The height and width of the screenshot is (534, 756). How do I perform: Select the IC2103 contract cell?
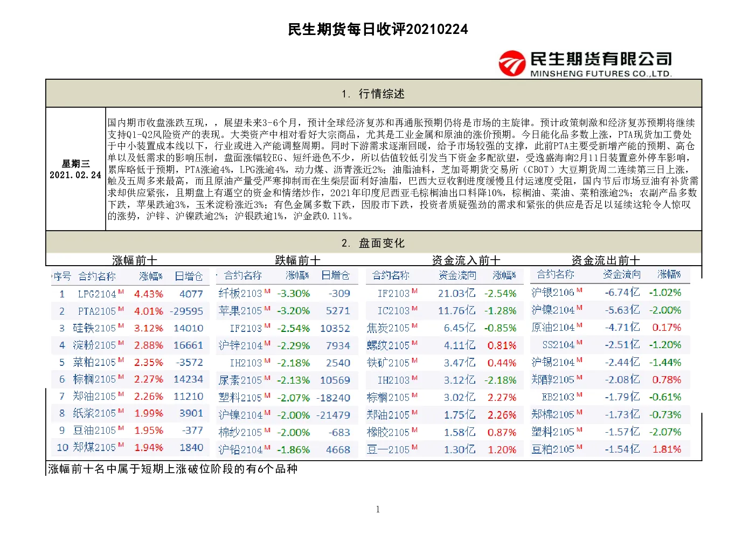tap(398, 310)
